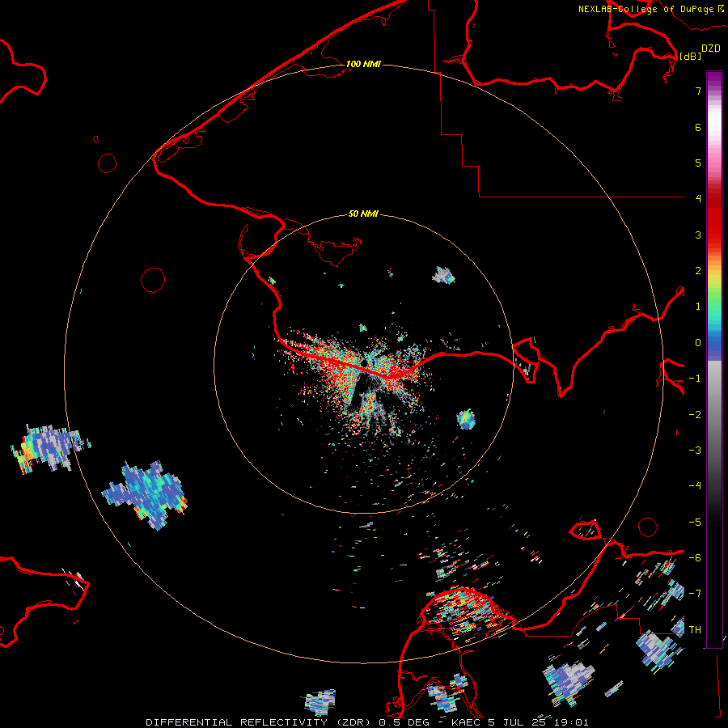Click the [dB] units label
Screen dimensions: 728x728
coord(690,56)
